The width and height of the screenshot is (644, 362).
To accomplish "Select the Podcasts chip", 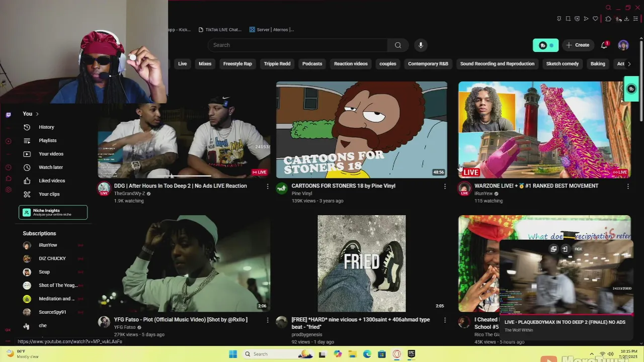I will [312, 64].
